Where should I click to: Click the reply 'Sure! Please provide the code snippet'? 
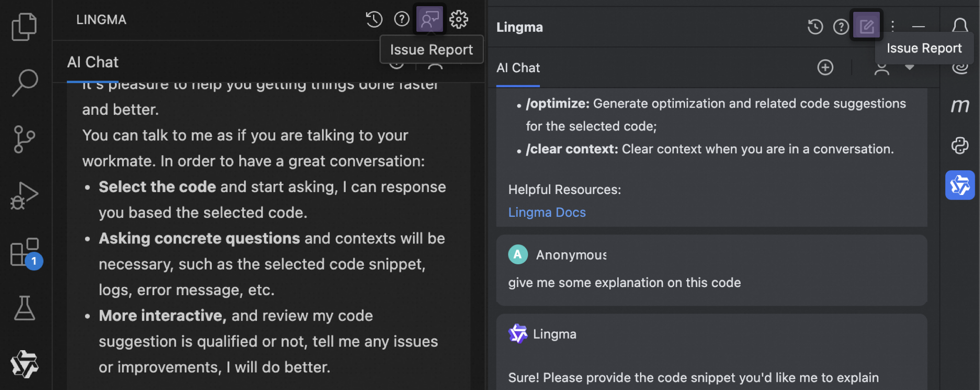tap(693, 378)
